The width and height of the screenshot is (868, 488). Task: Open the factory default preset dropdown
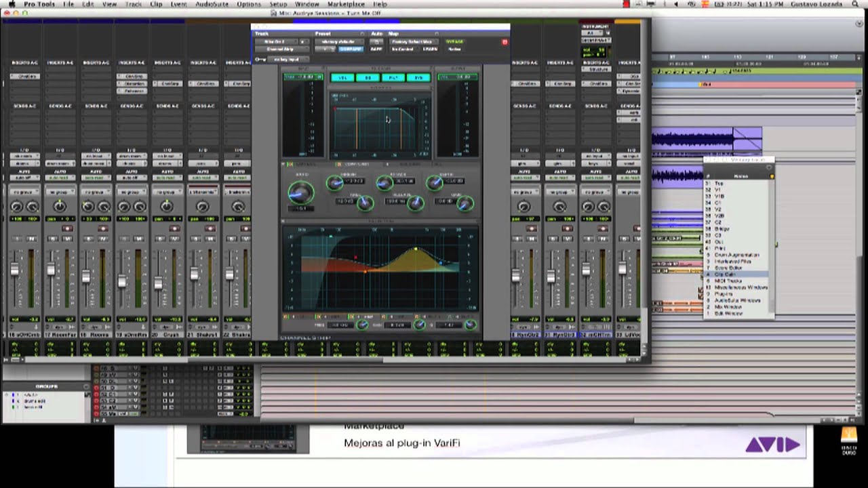point(339,41)
